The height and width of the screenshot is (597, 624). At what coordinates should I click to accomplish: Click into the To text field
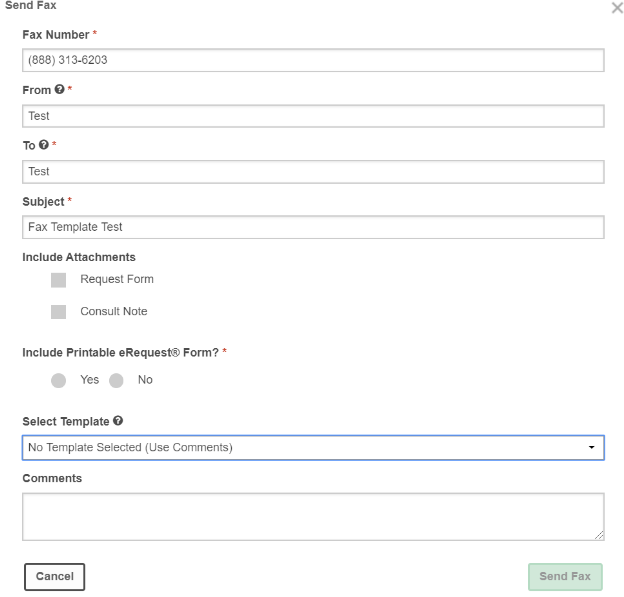tap(313, 172)
